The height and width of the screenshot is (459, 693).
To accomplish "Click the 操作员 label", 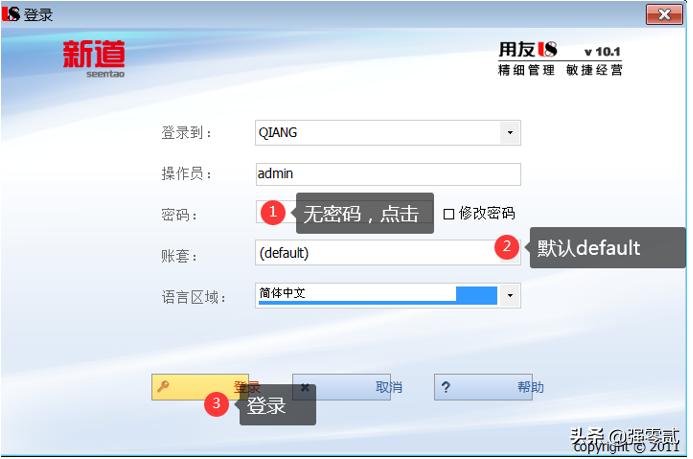I will click(x=186, y=174).
